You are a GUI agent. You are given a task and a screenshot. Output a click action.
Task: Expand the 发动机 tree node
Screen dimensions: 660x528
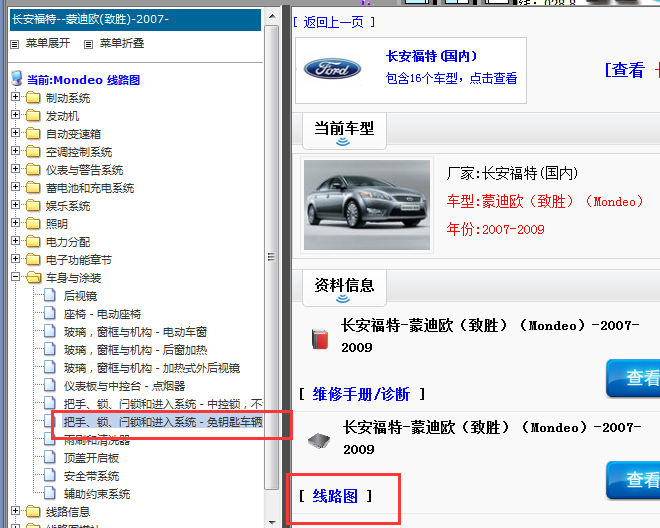16,115
